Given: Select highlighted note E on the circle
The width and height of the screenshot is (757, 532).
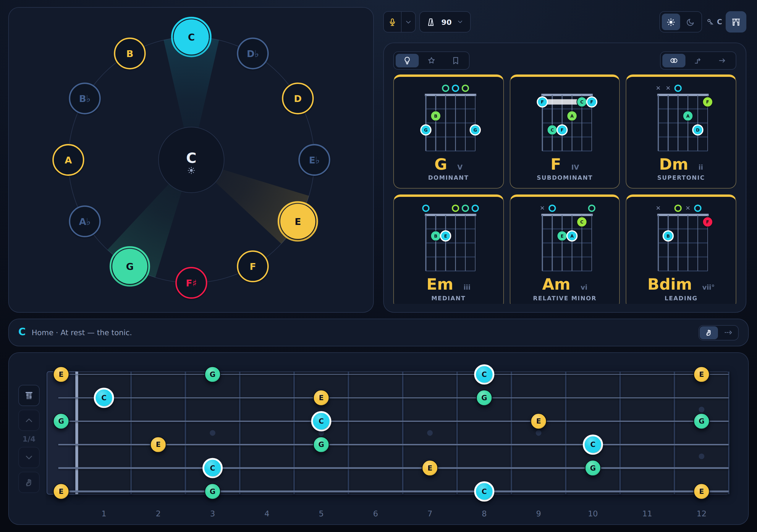Looking at the screenshot, I should tap(298, 221).
